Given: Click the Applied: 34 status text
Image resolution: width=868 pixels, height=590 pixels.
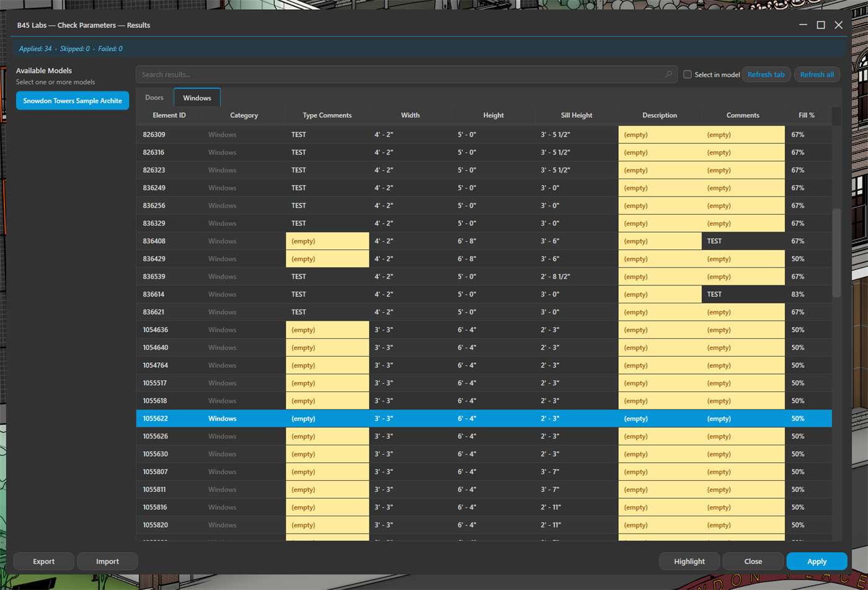Looking at the screenshot, I should (x=35, y=48).
